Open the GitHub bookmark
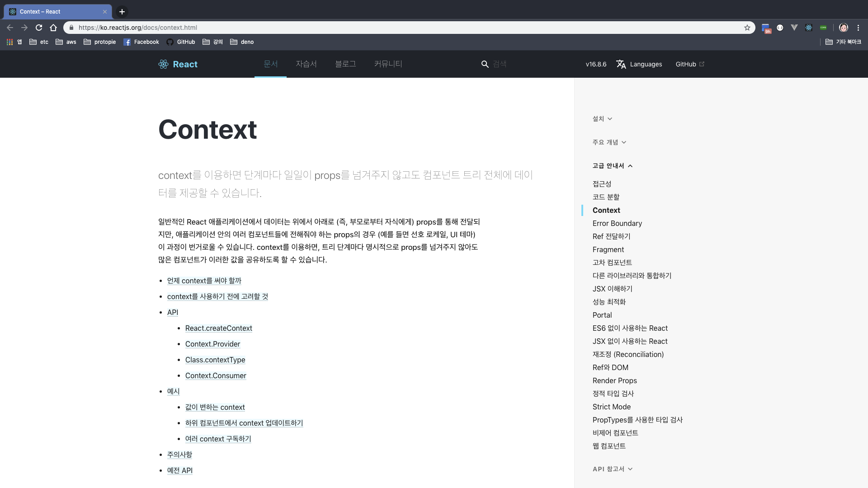This screenshot has width=868, height=488. coord(181,42)
